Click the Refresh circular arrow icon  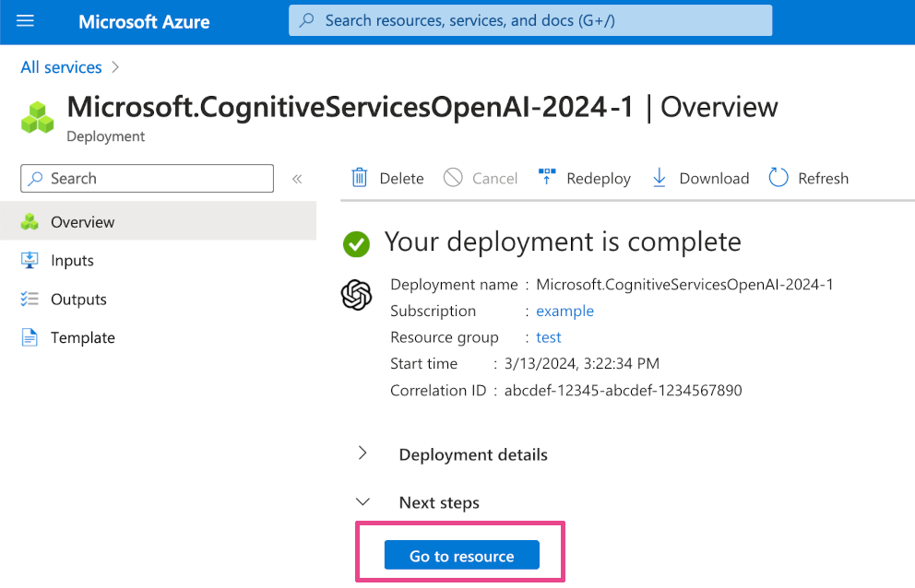tap(778, 178)
